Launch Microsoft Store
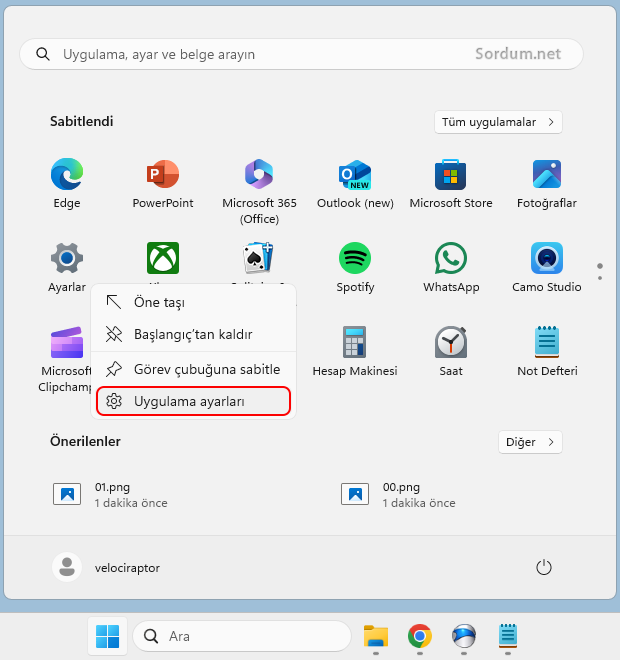The height and width of the screenshot is (660, 620). pyautogui.click(x=451, y=183)
